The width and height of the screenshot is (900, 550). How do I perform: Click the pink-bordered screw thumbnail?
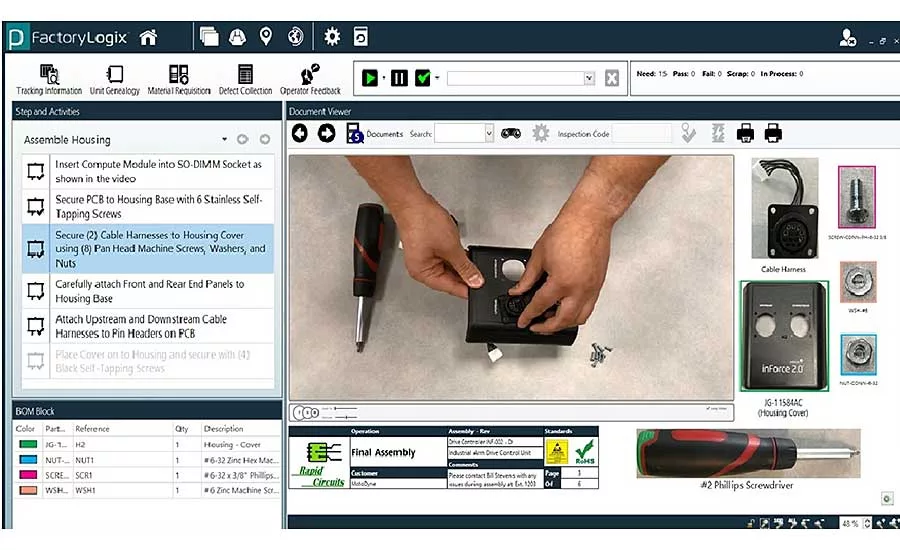[857, 197]
